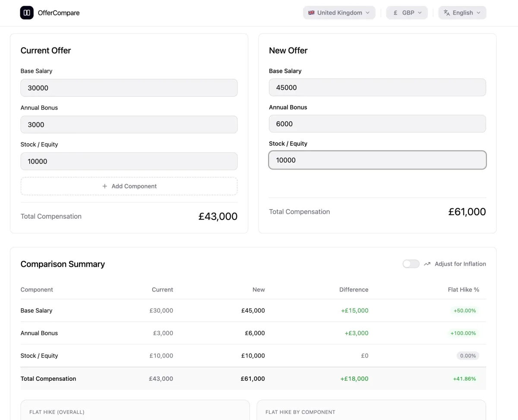
Task: Click the £0 stock difference cell
Action: pyautogui.click(x=364, y=356)
